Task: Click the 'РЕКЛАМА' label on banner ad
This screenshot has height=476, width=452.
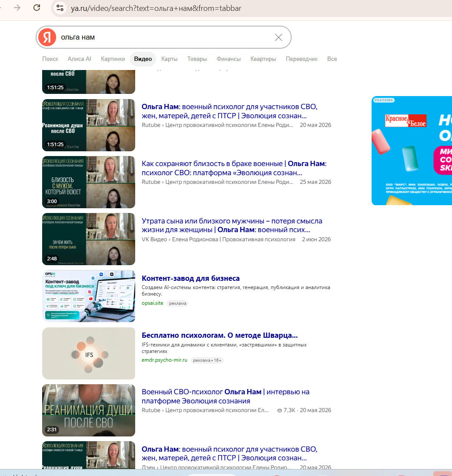Action: 384,100
